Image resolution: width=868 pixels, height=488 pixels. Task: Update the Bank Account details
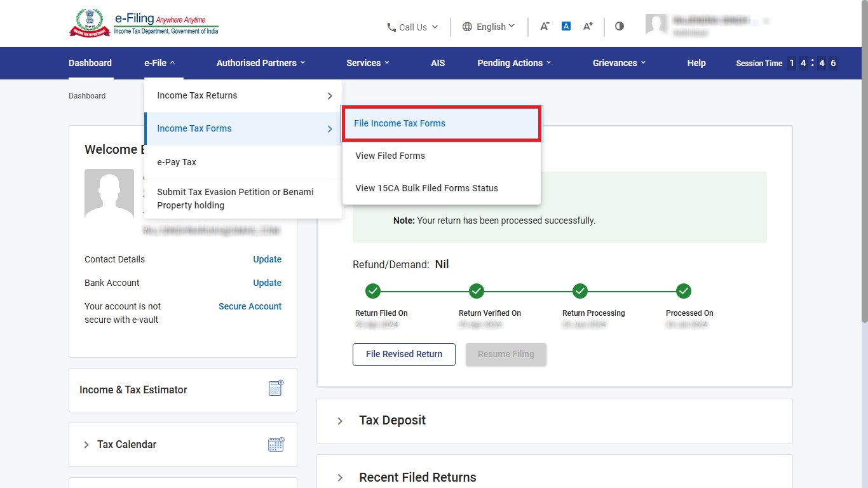pos(267,283)
